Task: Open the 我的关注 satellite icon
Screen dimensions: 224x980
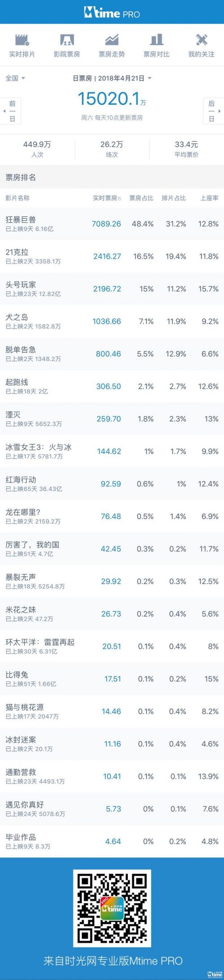Action: (202, 40)
